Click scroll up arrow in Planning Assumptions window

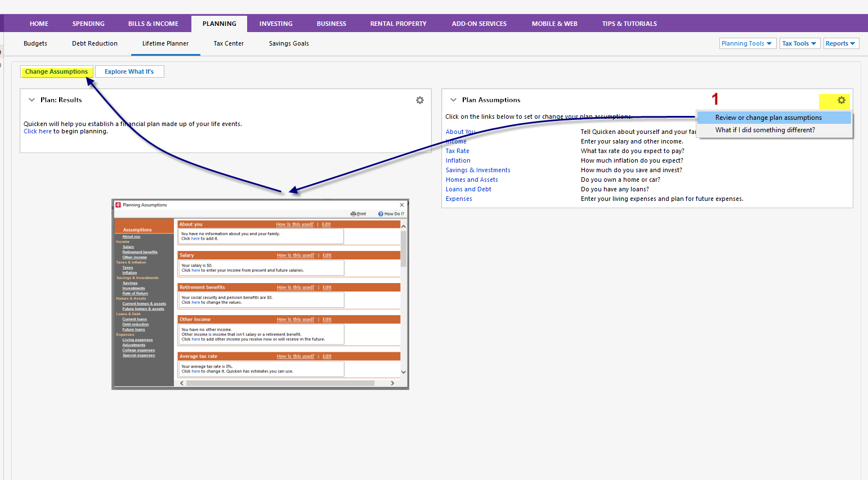404,226
